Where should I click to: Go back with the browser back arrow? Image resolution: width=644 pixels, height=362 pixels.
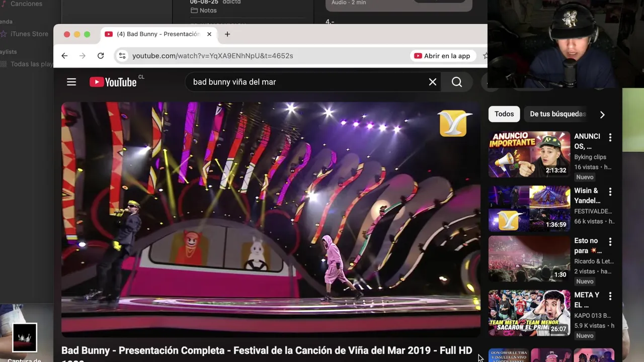[64, 56]
